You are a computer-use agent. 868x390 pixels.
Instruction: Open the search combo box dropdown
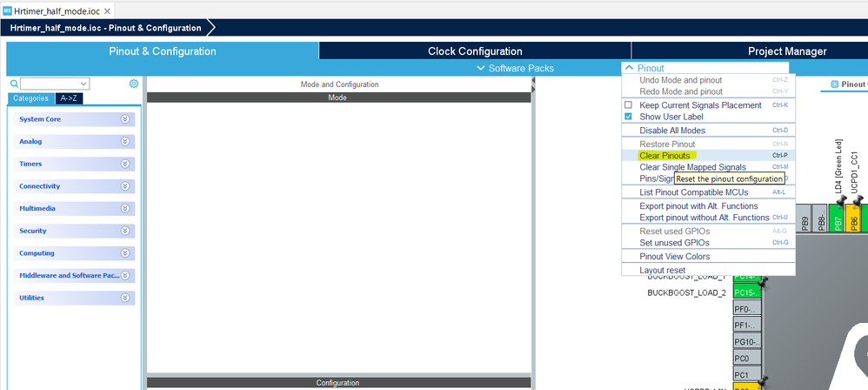pyautogui.click(x=83, y=84)
